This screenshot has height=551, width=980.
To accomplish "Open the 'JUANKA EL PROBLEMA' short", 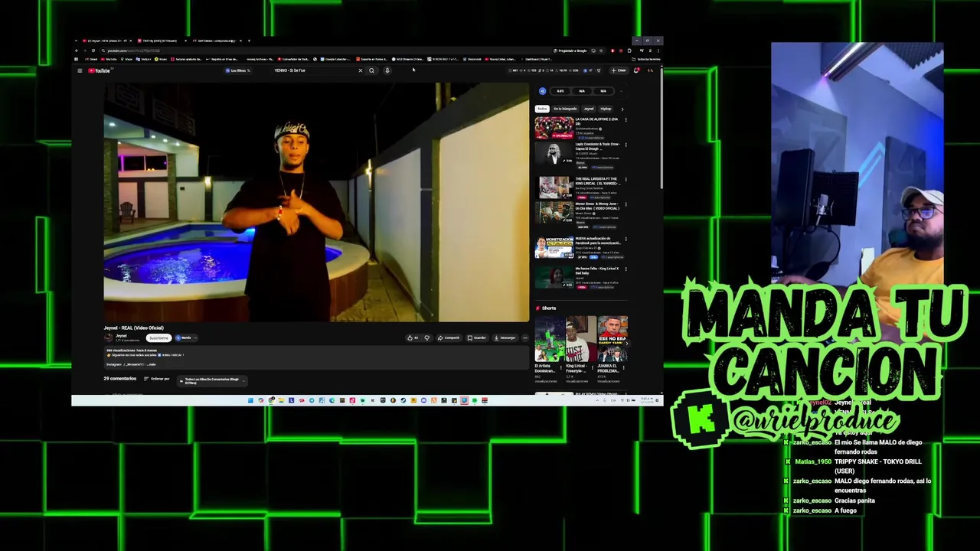I will click(x=612, y=338).
